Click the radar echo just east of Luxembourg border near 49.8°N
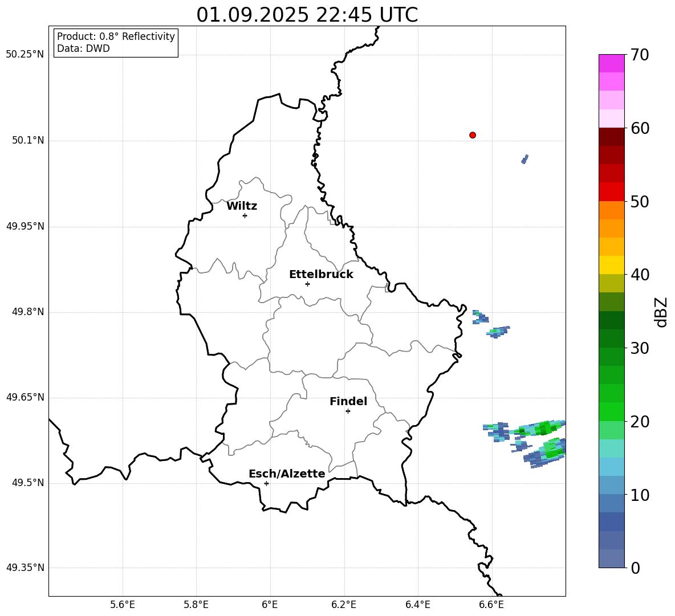 (481, 317)
